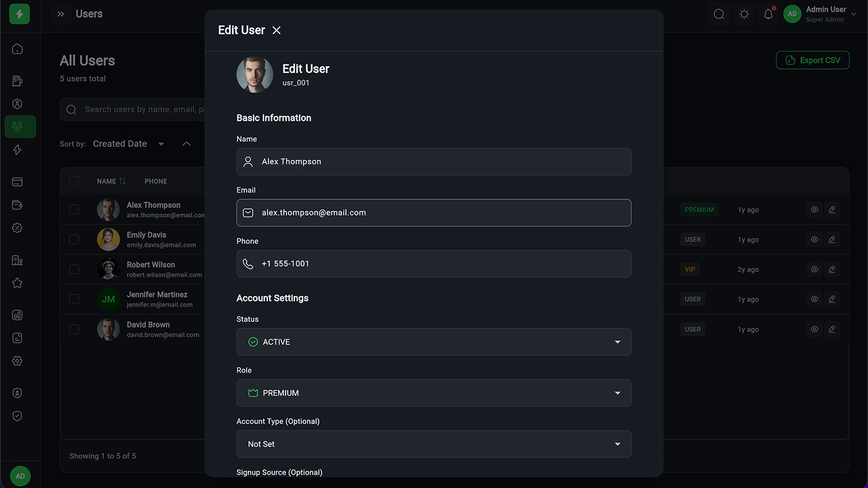868x488 pixels.
Task: Open the Role dropdown showing PREMIUM
Action: coord(433,393)
